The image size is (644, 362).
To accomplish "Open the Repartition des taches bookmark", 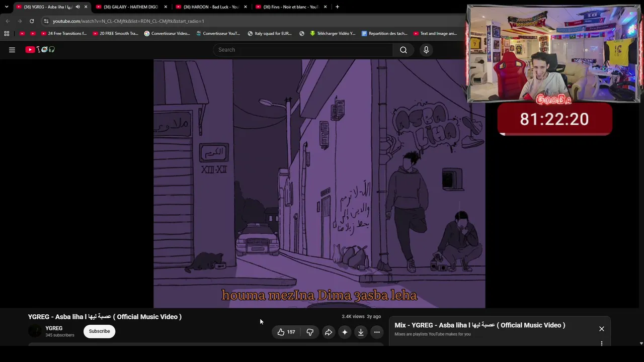I will pos(384,34).
